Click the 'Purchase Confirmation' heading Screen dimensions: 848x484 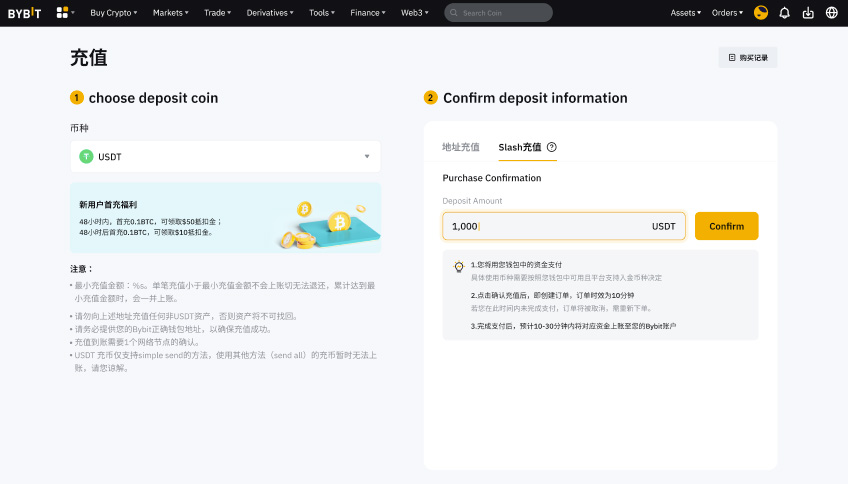coord(492,178)
